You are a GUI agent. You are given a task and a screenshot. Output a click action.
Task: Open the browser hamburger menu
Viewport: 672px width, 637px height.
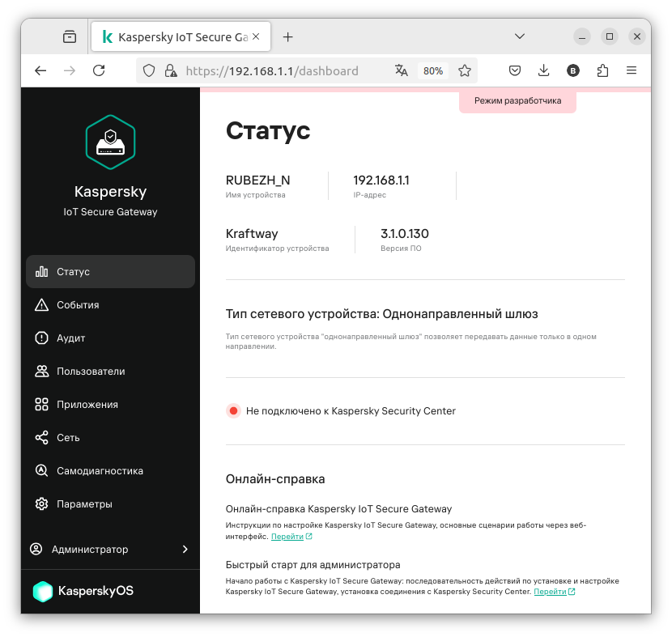[x=632, y=70]
